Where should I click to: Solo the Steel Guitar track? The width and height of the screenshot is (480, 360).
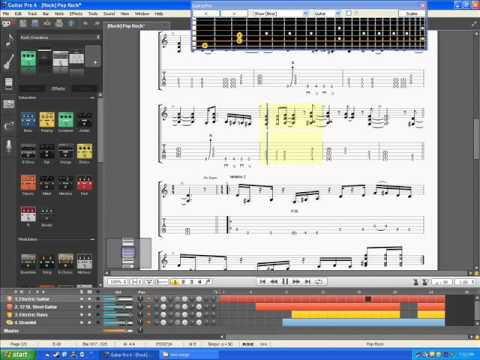click(81, 307)
